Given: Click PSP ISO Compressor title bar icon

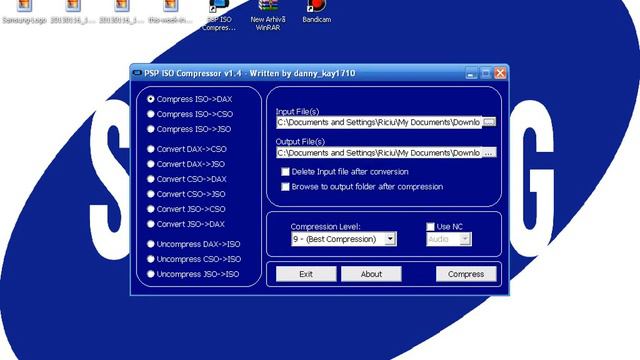Looking at the screenshot, I should [x=137, y=73].
